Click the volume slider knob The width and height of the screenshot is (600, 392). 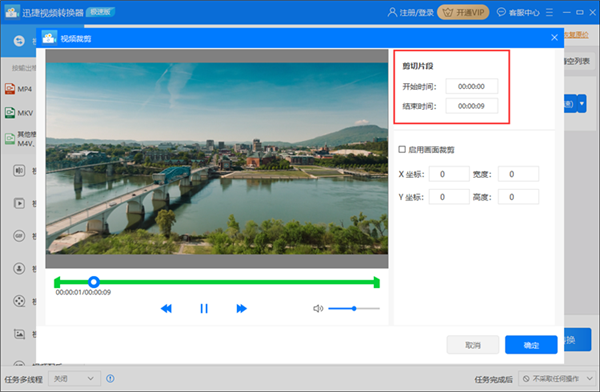354,309
